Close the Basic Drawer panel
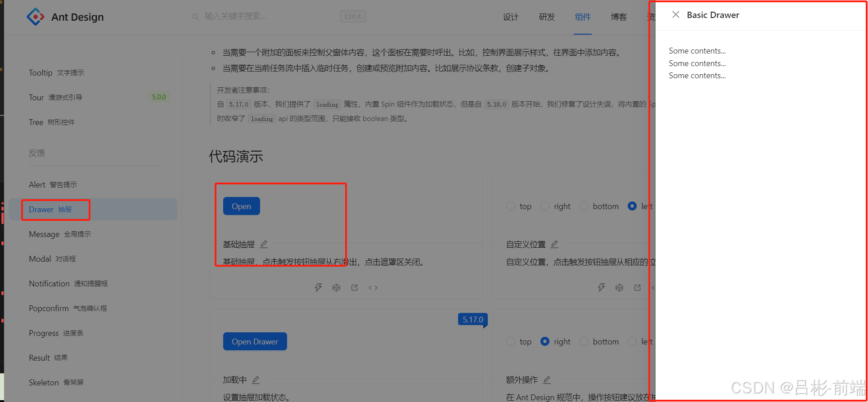Viewport: 868px width, 402px height. (675, 14)
